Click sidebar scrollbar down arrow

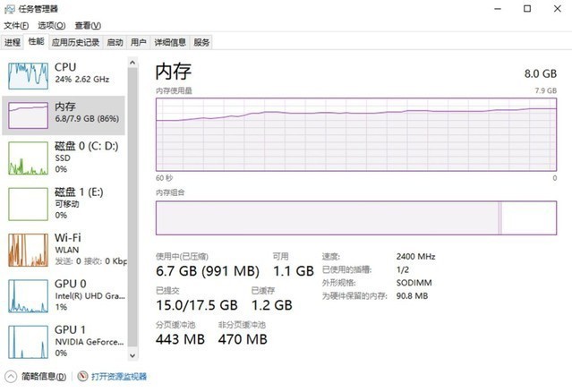click(x=132, y=355)
